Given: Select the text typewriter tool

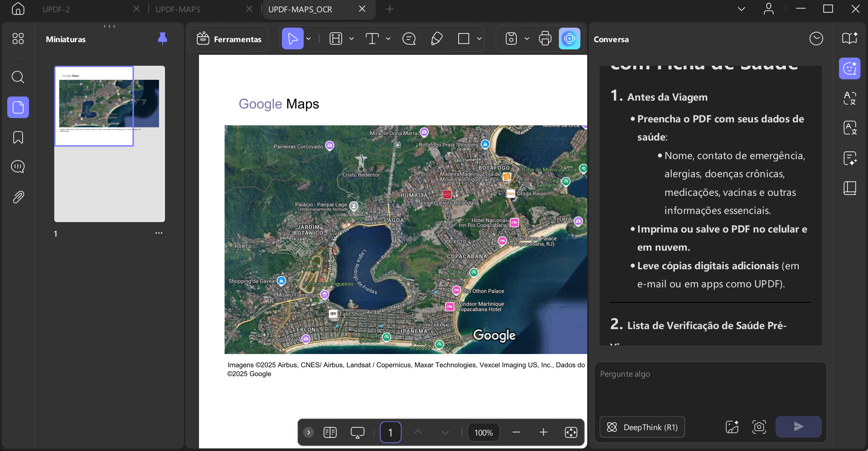Looking at the screenshot, I should pos(372,39).
